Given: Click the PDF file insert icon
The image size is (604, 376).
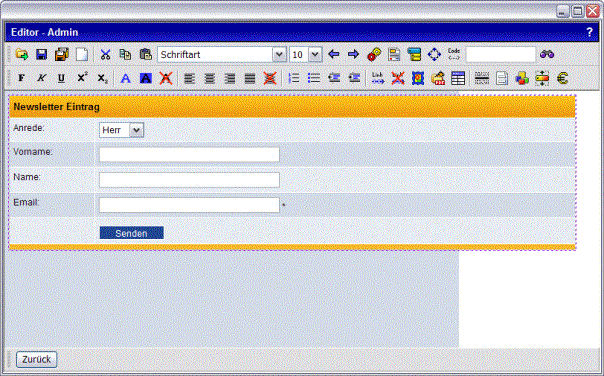Looking at the screenshot, I should 438,78.
